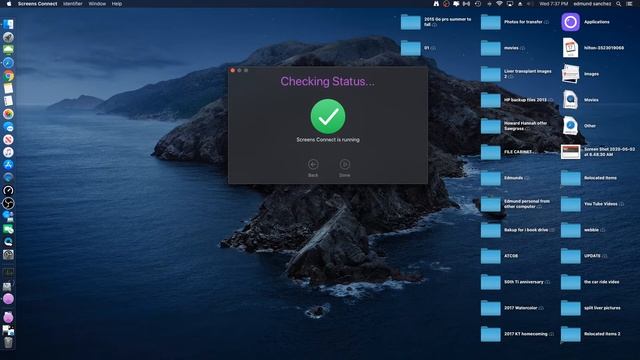
Task: Open QuickTime Player from the dock
Action: point(8,242)
